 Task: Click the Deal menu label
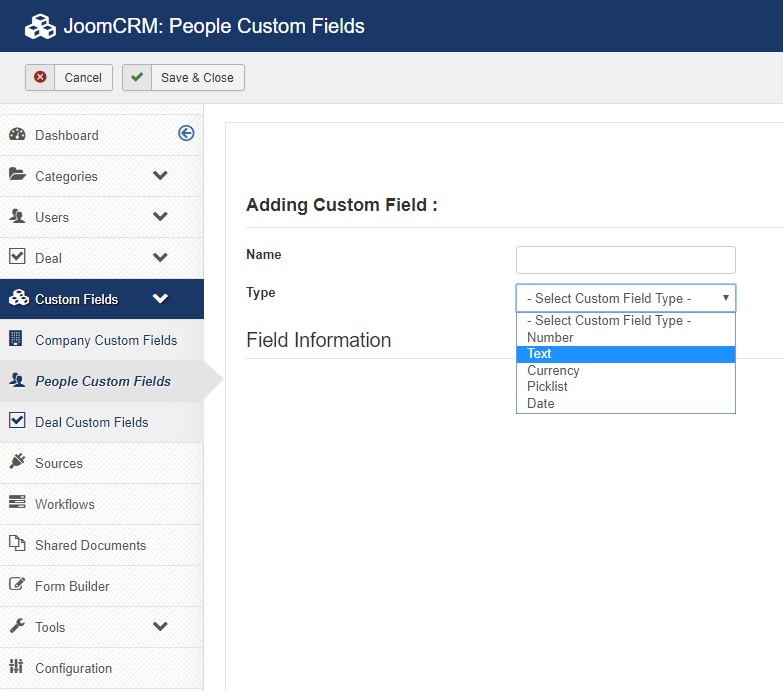pyautogui.click(x=48, y=258)
